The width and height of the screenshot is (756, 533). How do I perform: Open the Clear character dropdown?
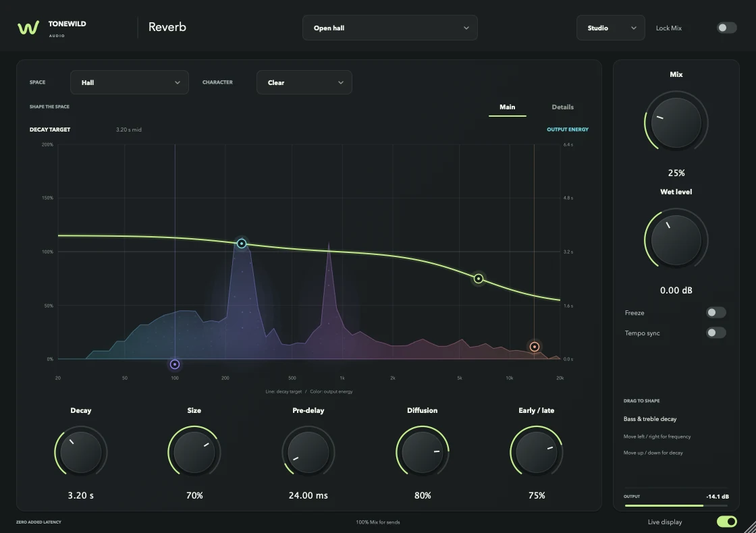point(304,82)
